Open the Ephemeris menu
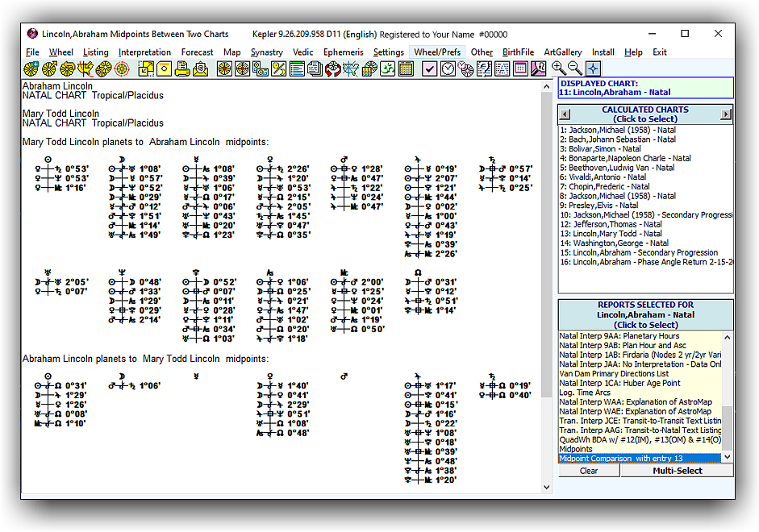Image resolution: width=759 pixels, height=532 pixels. [344, 52]
